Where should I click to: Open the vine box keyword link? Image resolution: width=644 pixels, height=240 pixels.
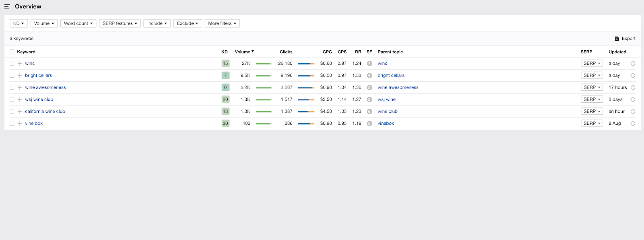tap(34, 124)
